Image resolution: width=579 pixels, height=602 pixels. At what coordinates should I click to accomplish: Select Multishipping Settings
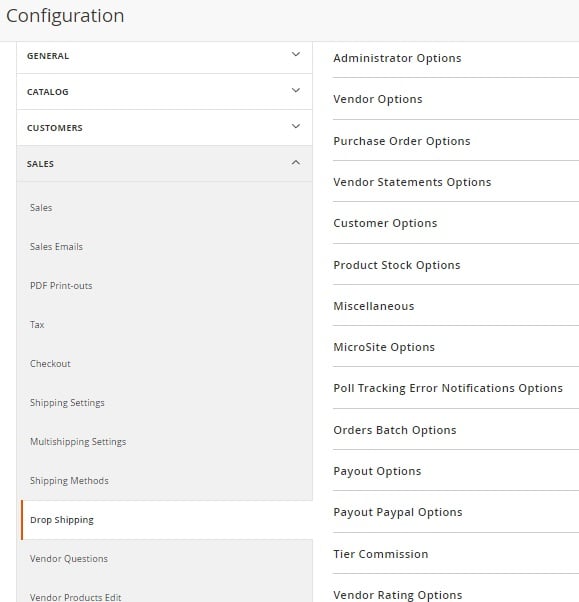(78, 442)
